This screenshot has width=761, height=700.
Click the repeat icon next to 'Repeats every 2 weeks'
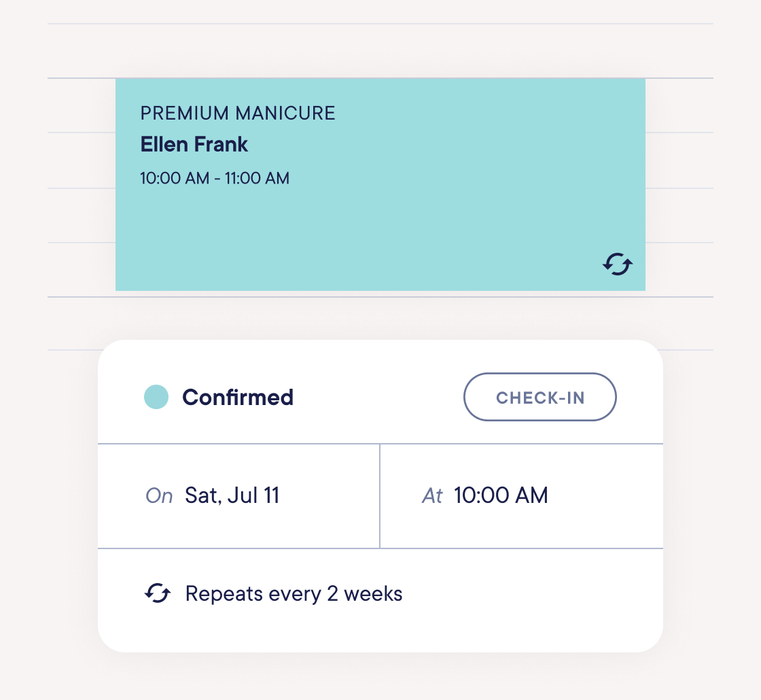coord(158,593)
